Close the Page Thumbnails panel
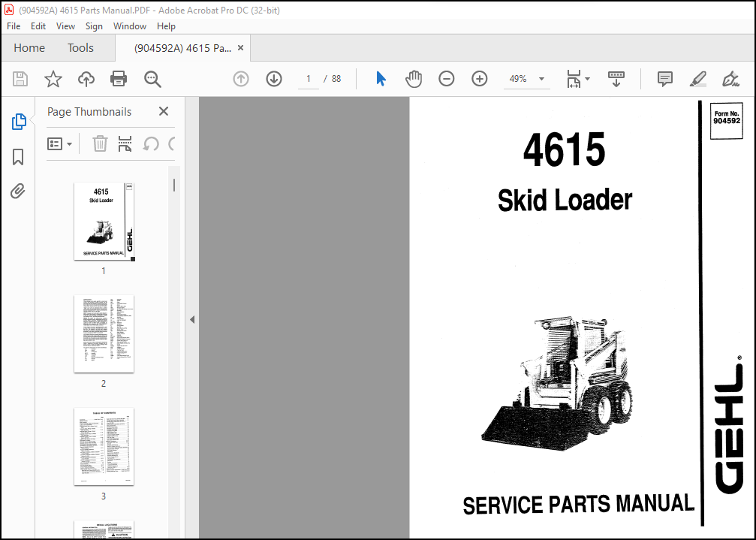Image resolution: width=756 pixels, height=540 pixels. [x=164, y=111]
